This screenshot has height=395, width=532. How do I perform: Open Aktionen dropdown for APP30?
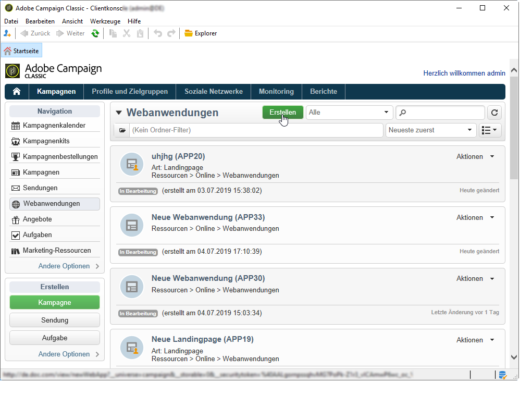(475, 279)
